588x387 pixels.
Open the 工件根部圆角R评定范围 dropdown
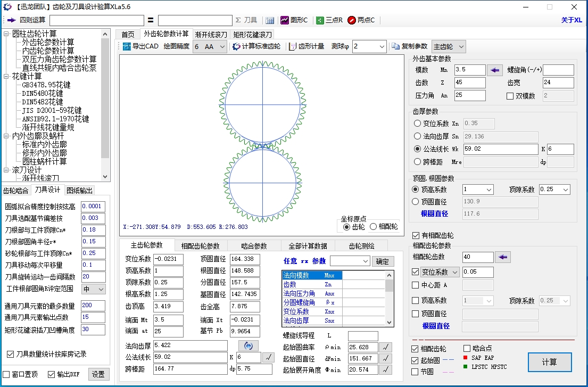[93, 289]
